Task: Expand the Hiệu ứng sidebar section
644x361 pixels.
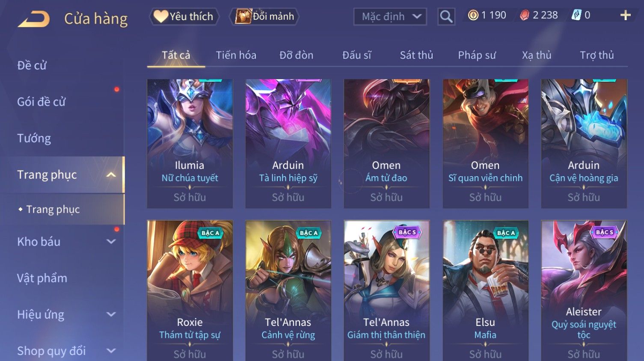Action: [x=111, y=314]
